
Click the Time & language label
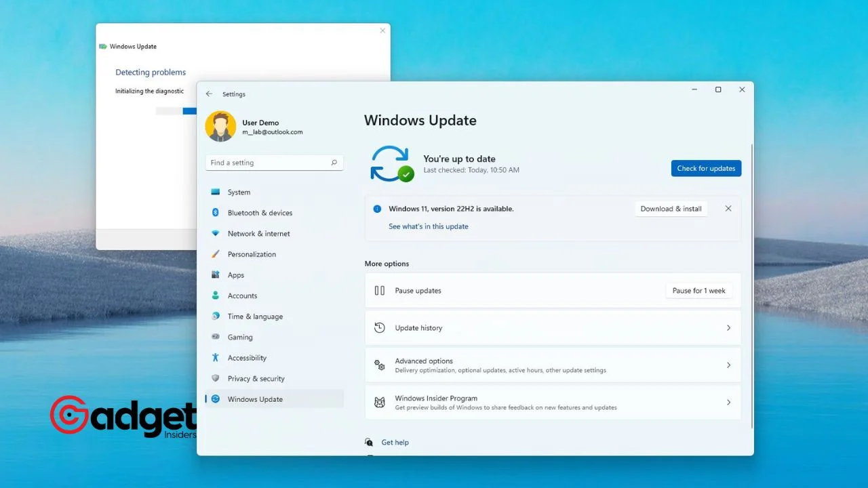tap(256, 317)
